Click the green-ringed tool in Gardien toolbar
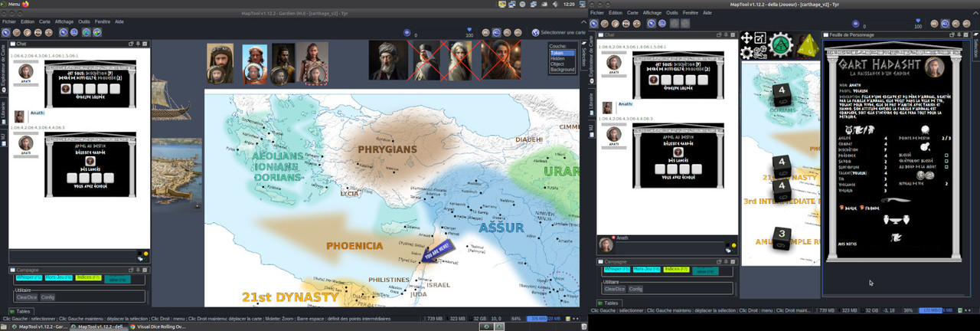Viewport: 980px width, 331px height. pyautogui.click(x=87, y=32)
